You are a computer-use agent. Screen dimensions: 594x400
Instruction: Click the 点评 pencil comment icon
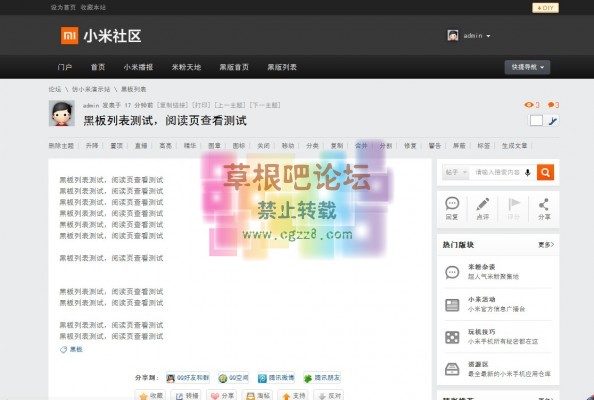click(483, 204)
